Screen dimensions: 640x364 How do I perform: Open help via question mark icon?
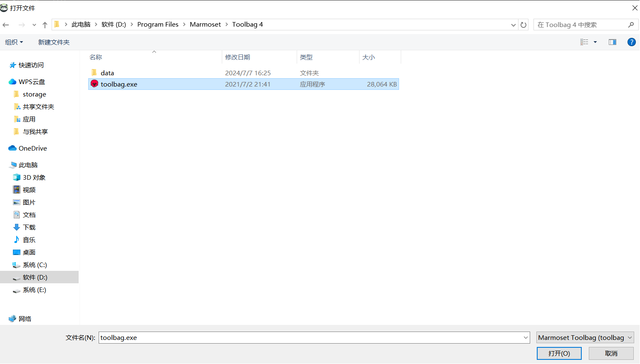click(x=631, y=42)
